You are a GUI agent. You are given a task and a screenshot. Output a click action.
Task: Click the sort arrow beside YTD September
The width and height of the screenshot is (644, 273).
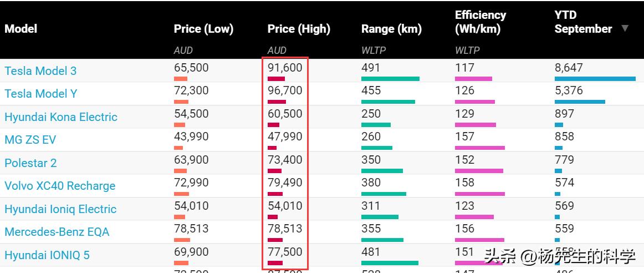[625, 28]
